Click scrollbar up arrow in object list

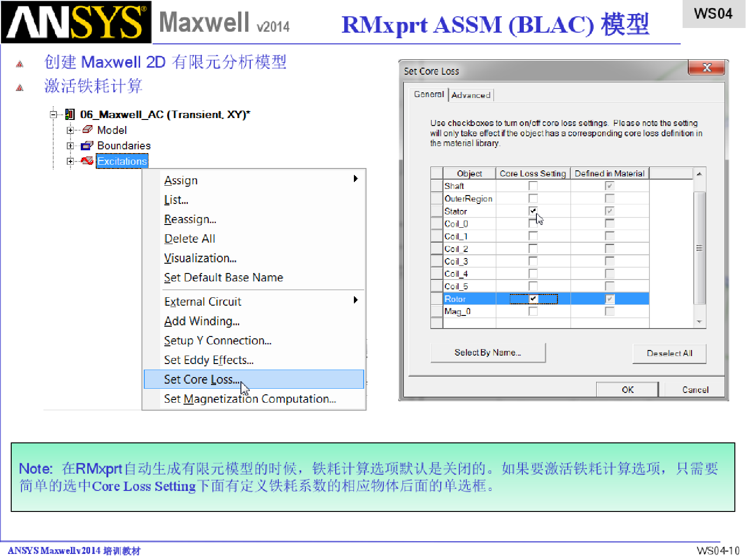click(699, 174)
